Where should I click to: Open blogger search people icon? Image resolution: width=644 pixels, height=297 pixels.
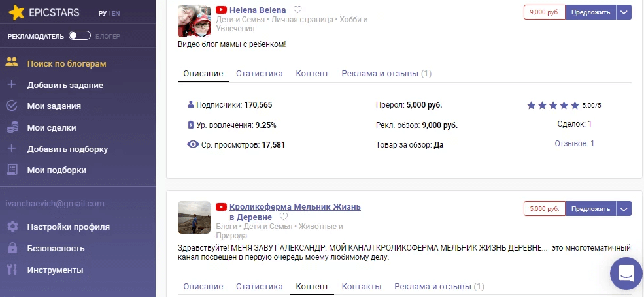(12, 63)
